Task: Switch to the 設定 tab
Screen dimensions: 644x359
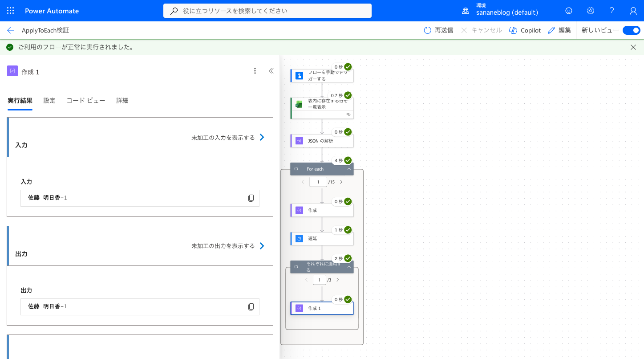Action: point(49,101)
